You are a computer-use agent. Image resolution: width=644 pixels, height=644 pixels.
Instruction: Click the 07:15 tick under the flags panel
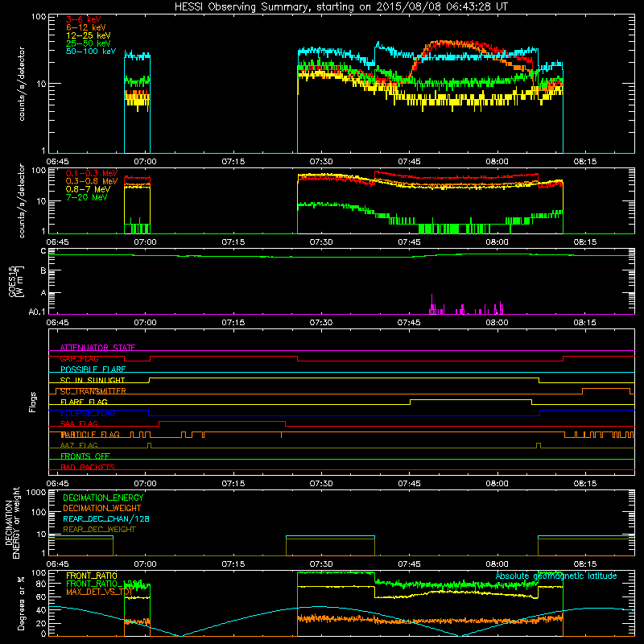(233, 484)
